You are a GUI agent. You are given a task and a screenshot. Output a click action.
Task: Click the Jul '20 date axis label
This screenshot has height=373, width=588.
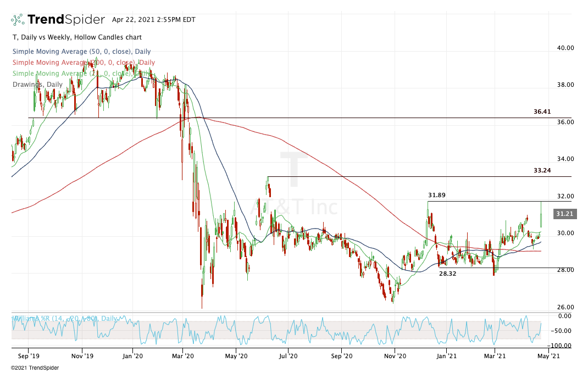click(x=288, y=356)
